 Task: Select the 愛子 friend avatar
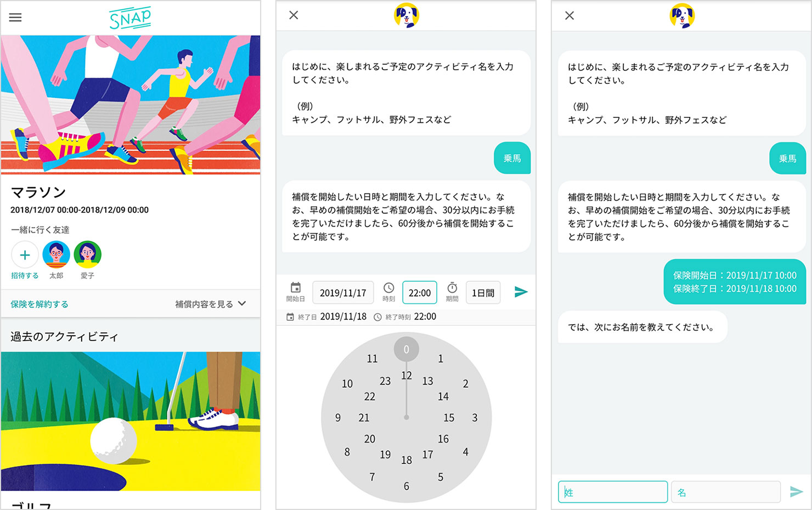click(x=87, y=254)
